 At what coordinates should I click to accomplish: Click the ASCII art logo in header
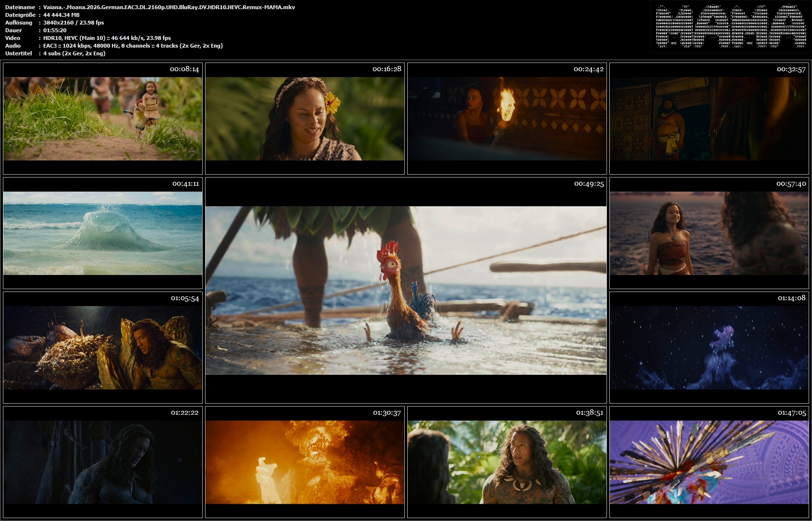point(731,26)
